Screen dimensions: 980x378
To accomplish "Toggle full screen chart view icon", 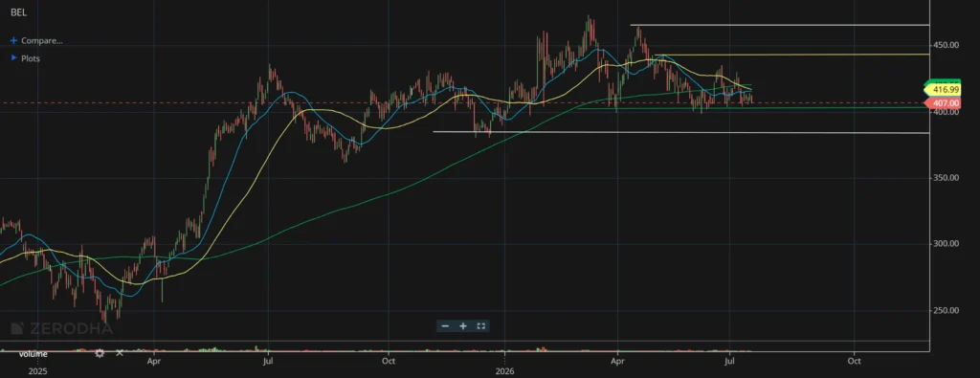I will (x=481, y=326).
